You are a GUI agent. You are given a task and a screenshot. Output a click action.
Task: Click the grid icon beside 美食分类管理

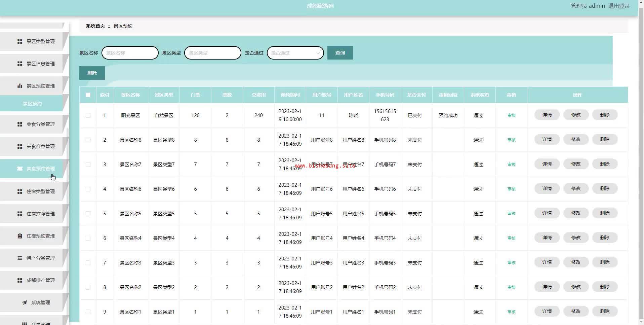(20, 124)
